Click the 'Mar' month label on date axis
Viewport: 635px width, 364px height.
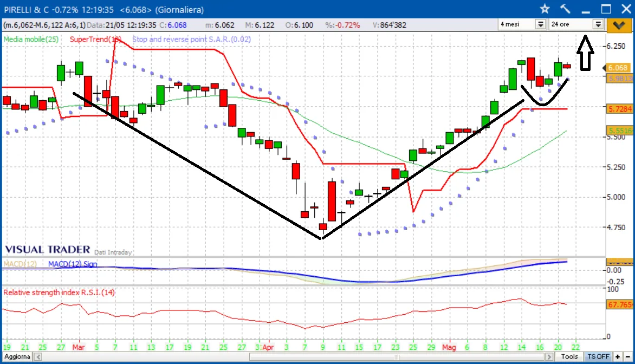point(79,347)
